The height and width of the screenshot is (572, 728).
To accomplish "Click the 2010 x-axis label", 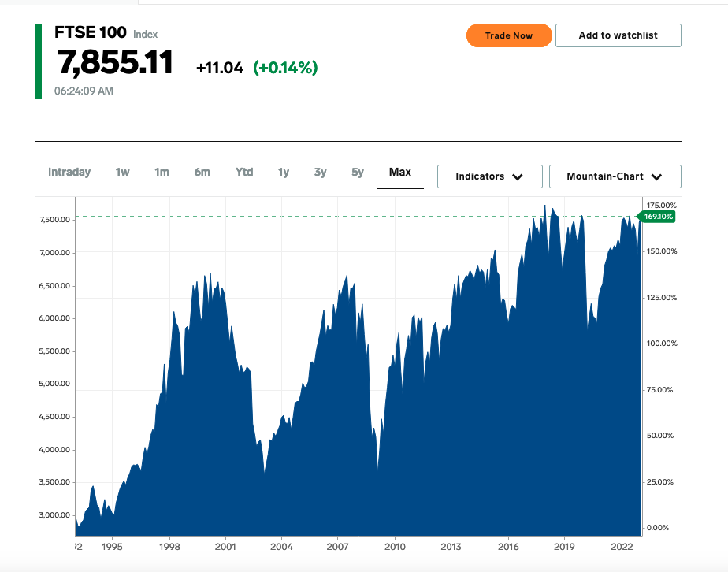I will 395,547.
